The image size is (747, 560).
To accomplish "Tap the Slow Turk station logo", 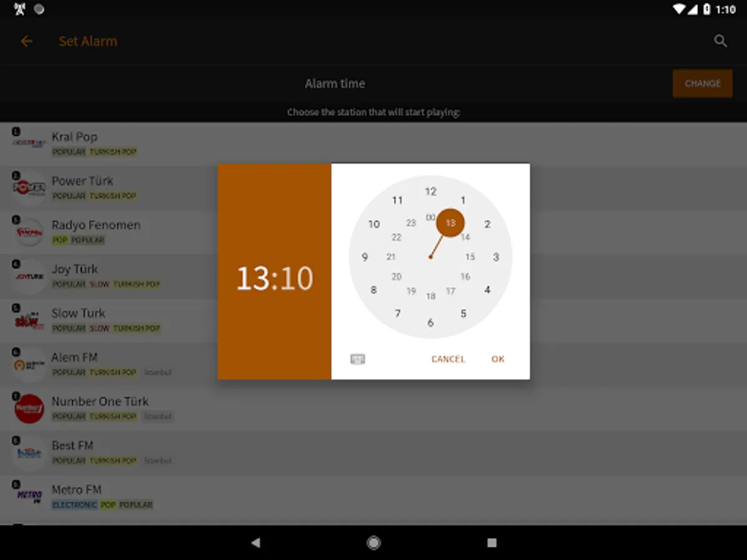I will pos(29,320).
